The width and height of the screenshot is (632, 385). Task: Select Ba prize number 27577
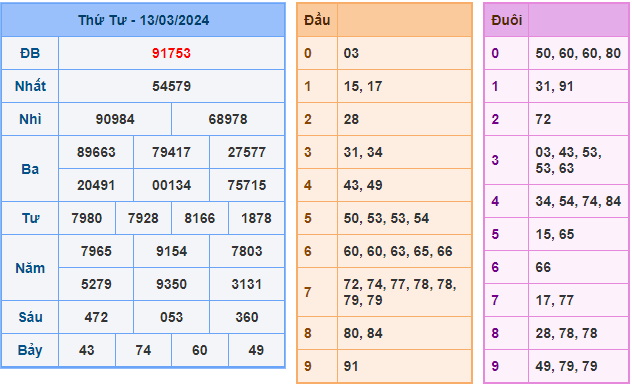click(247, 152)
